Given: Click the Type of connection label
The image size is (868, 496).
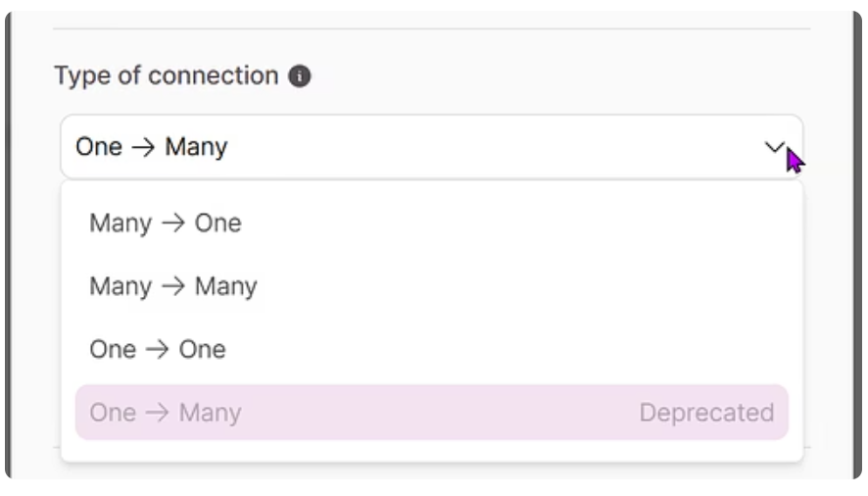Looking at the screenshot, I should [167, 75].
